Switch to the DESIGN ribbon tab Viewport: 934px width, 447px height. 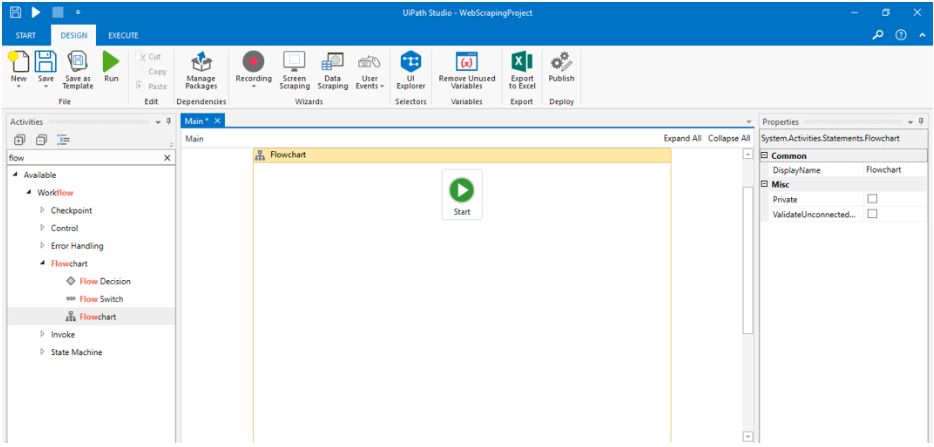[x=74, y=36]
